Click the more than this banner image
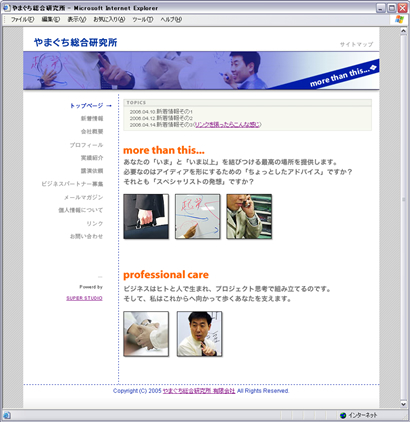This screenshot has height=422, width=410. 201,70
